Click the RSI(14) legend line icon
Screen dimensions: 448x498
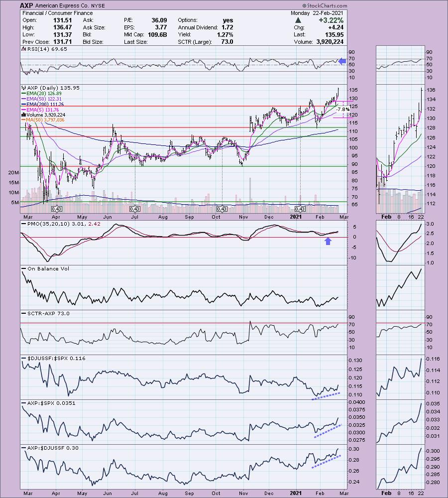tap(24, 49)
